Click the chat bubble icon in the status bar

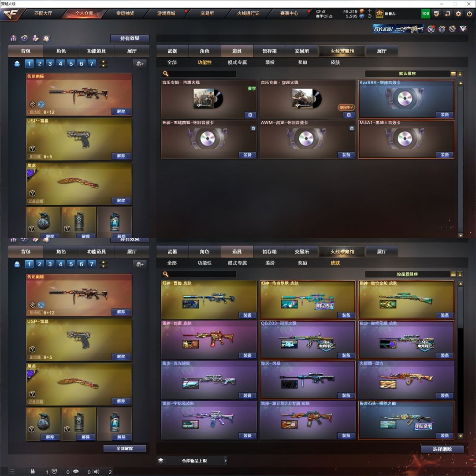(x=76, y=472)
